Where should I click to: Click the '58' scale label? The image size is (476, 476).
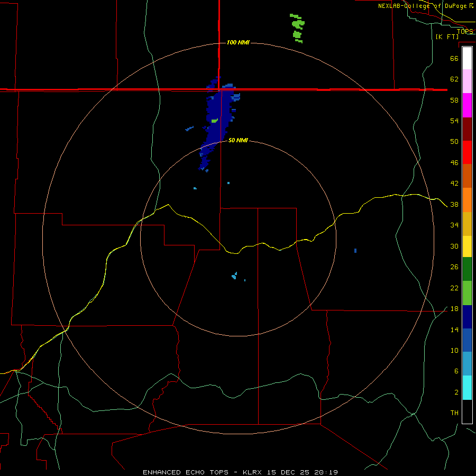tap(454, 100)
